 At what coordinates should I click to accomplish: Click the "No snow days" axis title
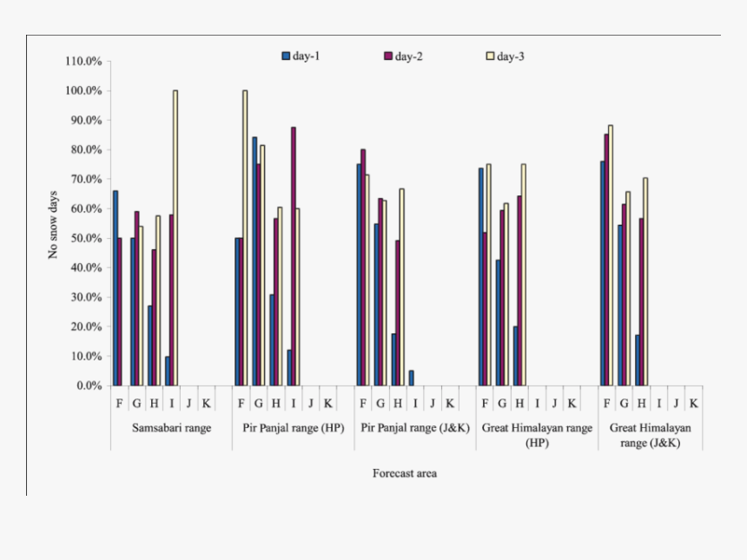pos(53,224)
